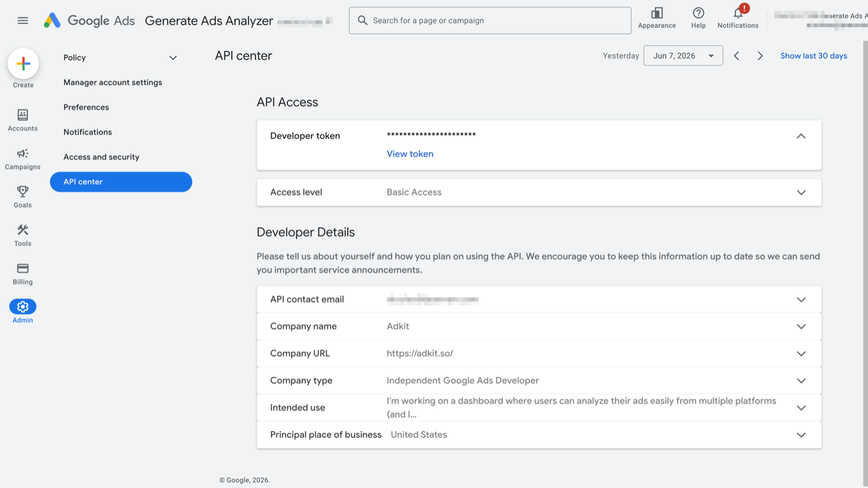
Task: Collapse the Developer token row
Action: [801, 136]
